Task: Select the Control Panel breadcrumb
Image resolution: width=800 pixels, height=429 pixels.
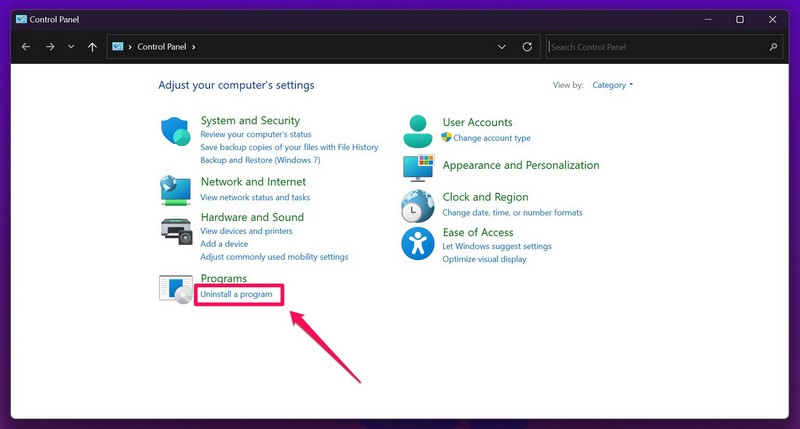Action: (x=162, y=46)
